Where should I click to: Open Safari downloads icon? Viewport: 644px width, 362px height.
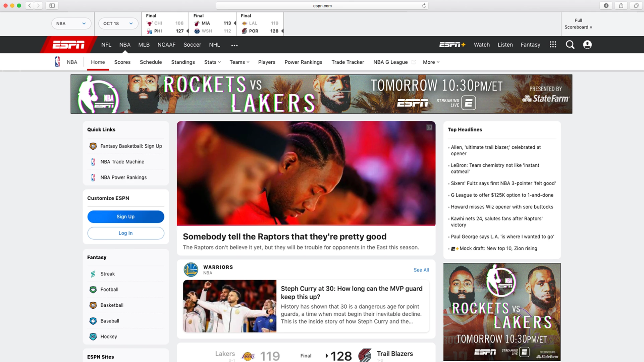coord(606,5)
